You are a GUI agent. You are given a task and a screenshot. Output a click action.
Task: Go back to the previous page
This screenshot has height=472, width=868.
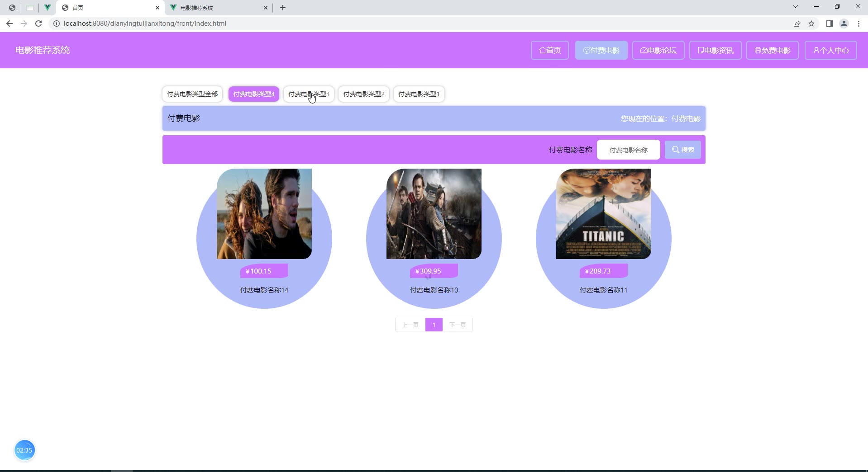point(10,24)
